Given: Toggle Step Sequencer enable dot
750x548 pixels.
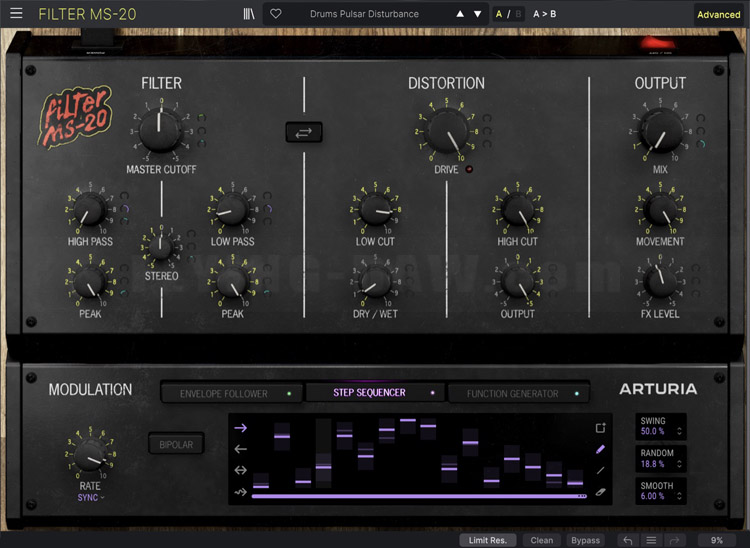Looking at the screenshot, I should [x=432, y=393].
